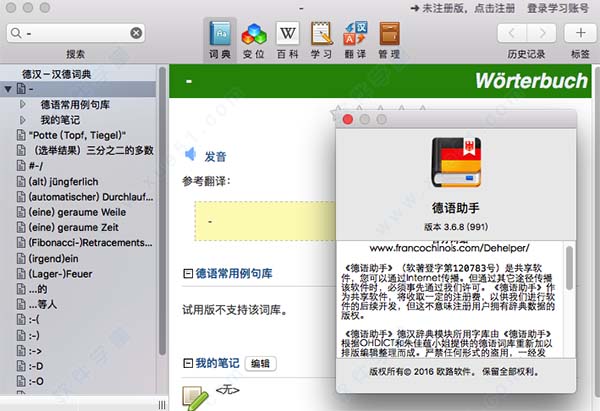
Task: Click the document icon beside (Lager-)Feuer
Action: click(21, 274)
